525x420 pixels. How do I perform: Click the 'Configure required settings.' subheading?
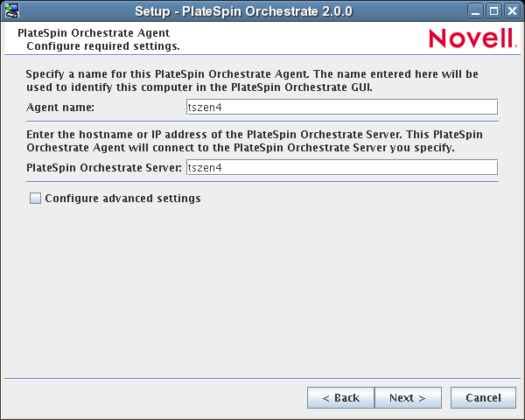[103, 45]
